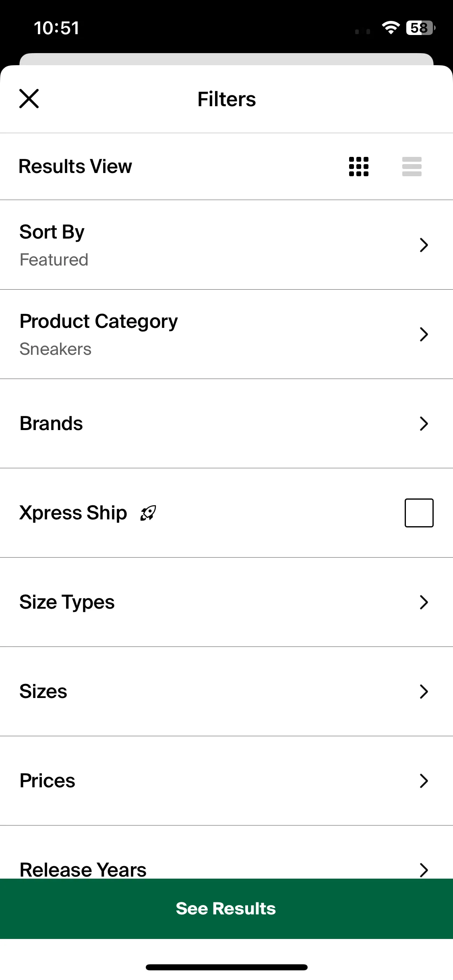Switch results to list view icon
This screenshot has height=980, width=453.
click(x=412, y=167)
